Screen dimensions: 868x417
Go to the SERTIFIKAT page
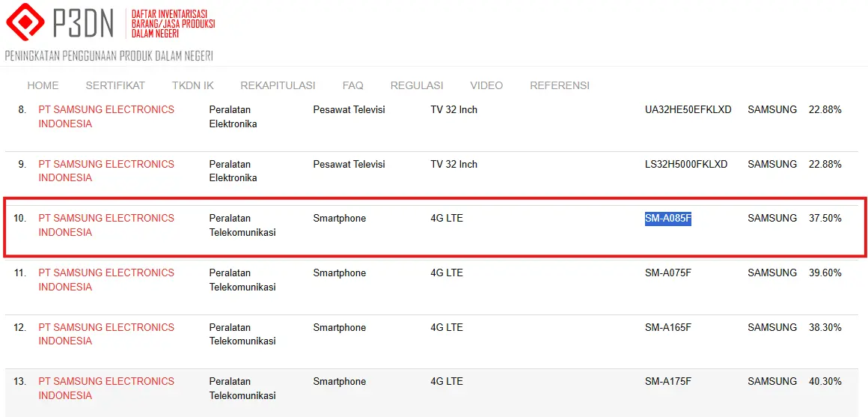click(115, 86)
